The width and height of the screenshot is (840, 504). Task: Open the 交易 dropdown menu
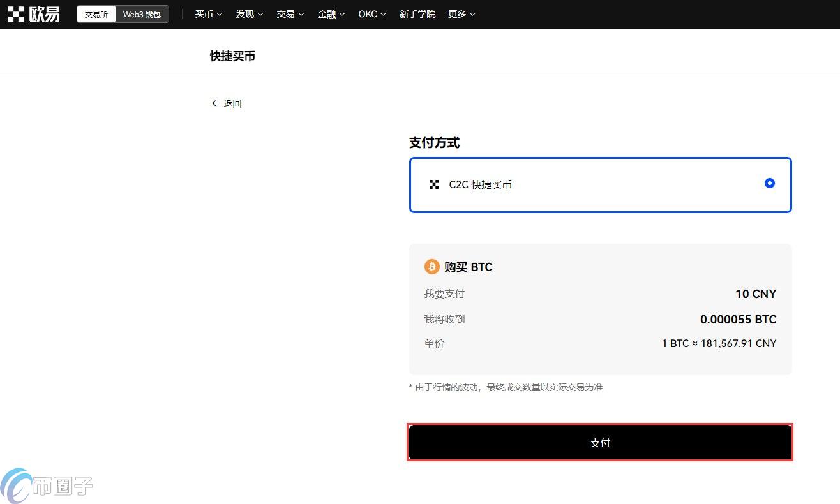tap(290, 14)
